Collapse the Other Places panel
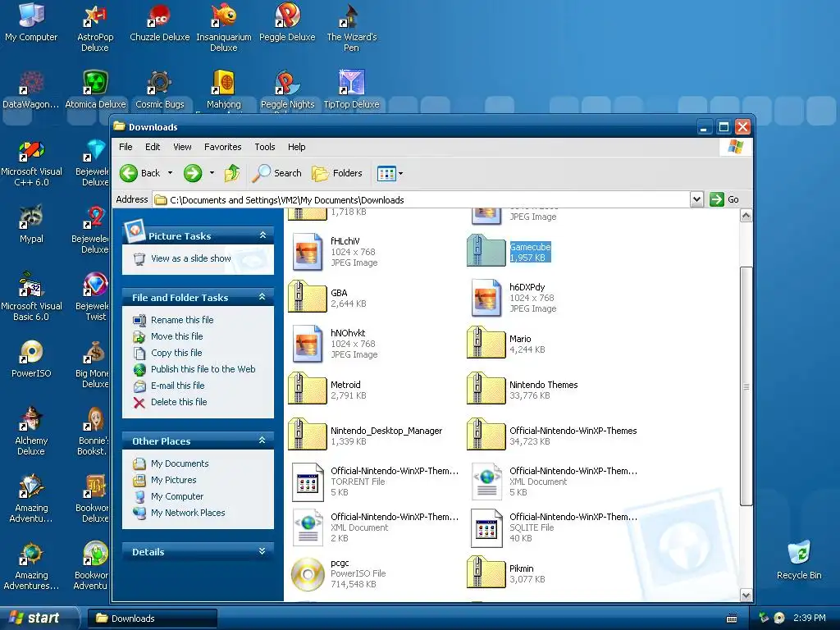This screenshot has height=630, width=840. pyautogui.click(x=262, y=441)
